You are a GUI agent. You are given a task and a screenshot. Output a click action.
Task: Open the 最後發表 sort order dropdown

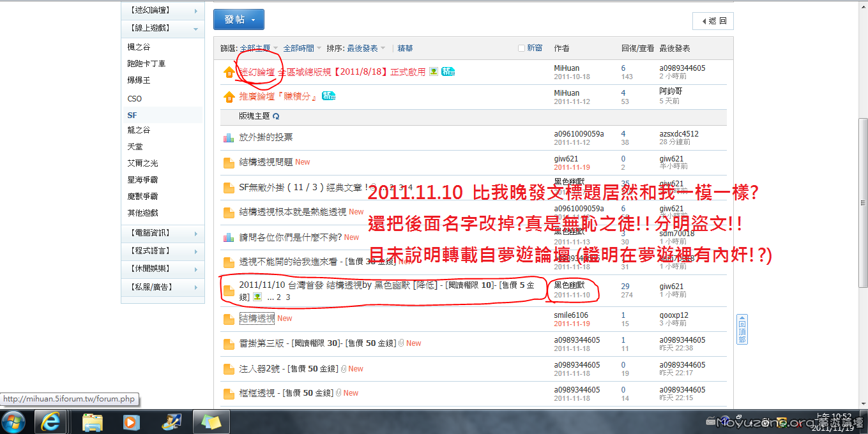point(365,48)
